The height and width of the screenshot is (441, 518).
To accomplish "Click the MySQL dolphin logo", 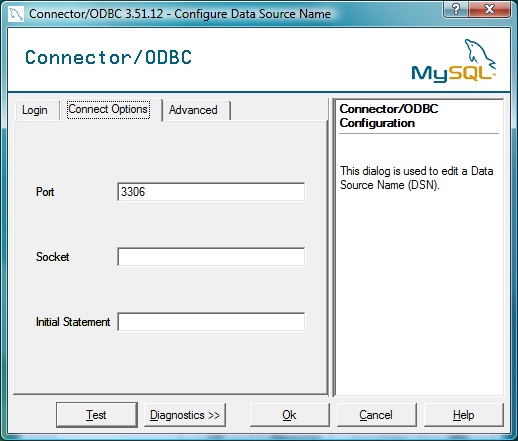I will [x=454, y=61].
